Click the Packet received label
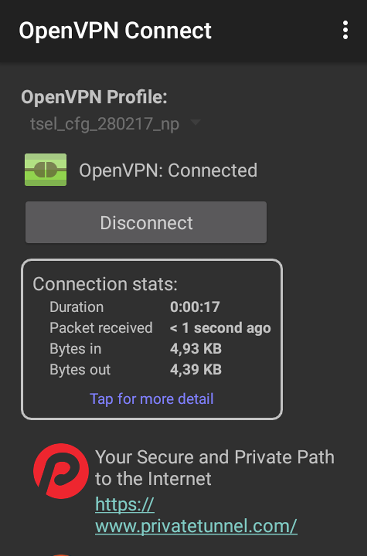367x556 pixels. point(101,328)
